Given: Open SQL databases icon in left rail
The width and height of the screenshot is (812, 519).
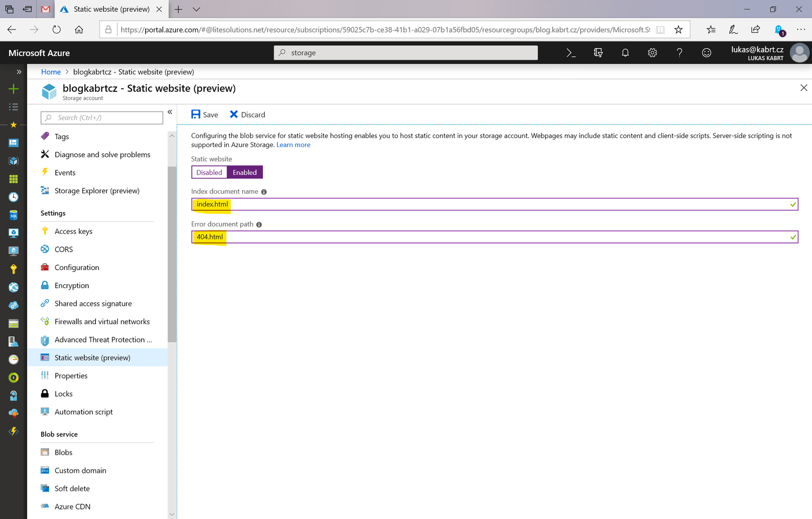Looking at the screenshot, I should [x=14, y=215].
